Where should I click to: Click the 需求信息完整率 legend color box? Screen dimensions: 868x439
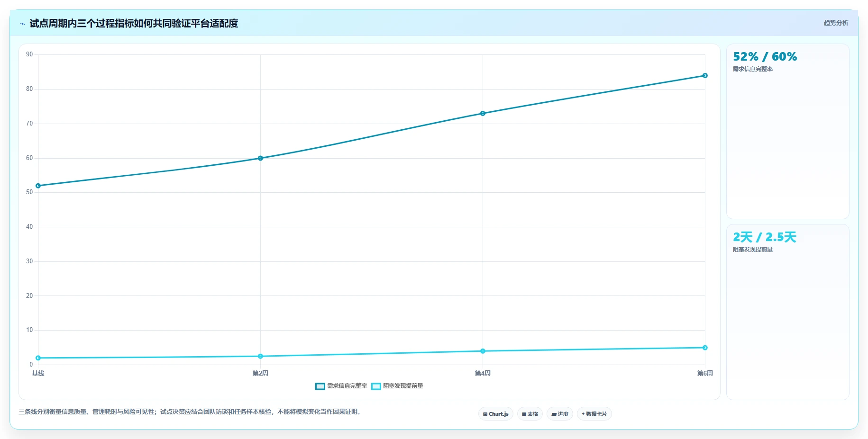(320, 386)
